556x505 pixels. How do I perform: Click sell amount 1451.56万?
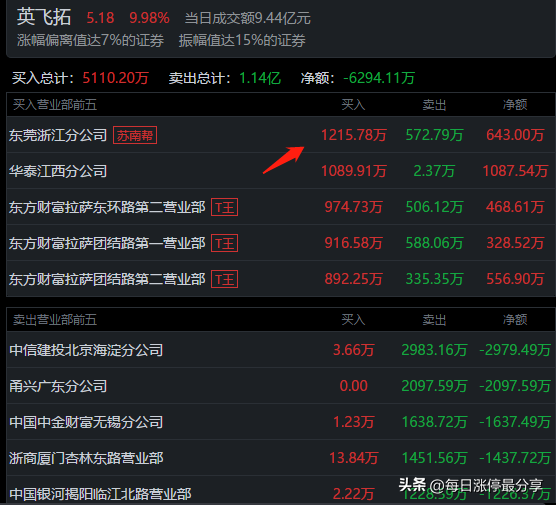(434, 458)
